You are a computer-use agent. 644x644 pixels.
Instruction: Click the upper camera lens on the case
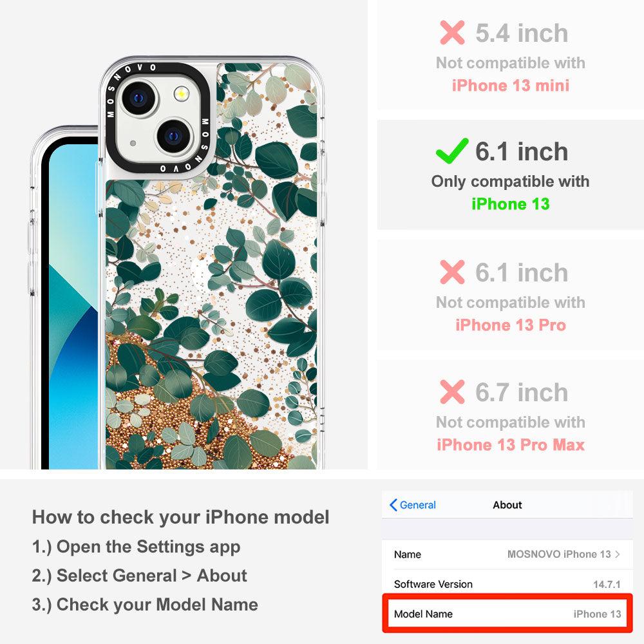point(139,98)
